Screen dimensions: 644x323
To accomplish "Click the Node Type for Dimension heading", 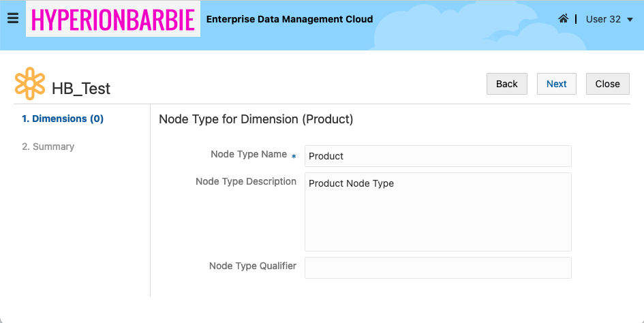I will point(256,119).
